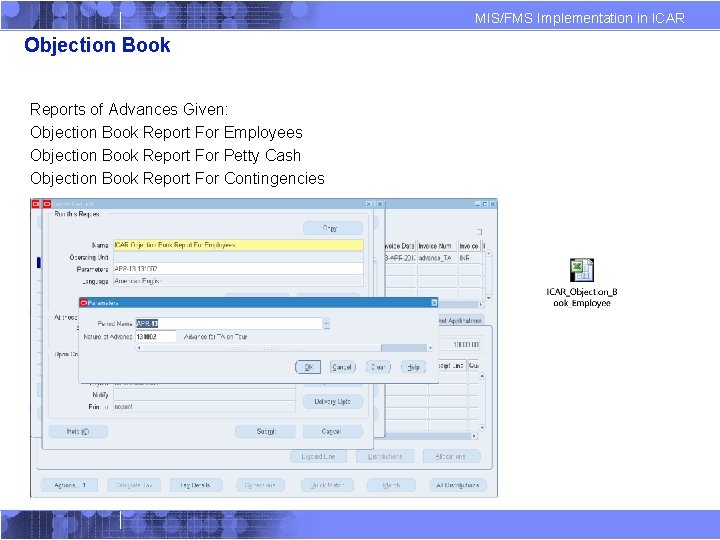Click the Notify field
The width and height of the screenshot is (720, 540).
coord(204,395)
